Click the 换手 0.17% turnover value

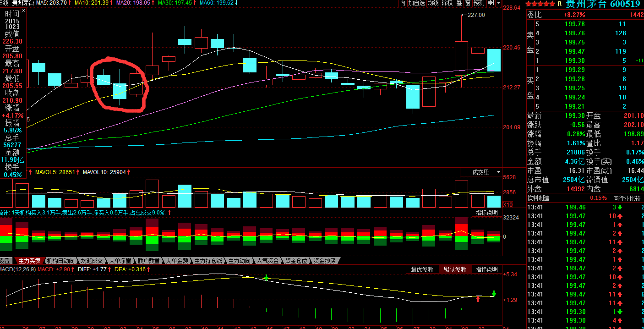tap(634, 152)
